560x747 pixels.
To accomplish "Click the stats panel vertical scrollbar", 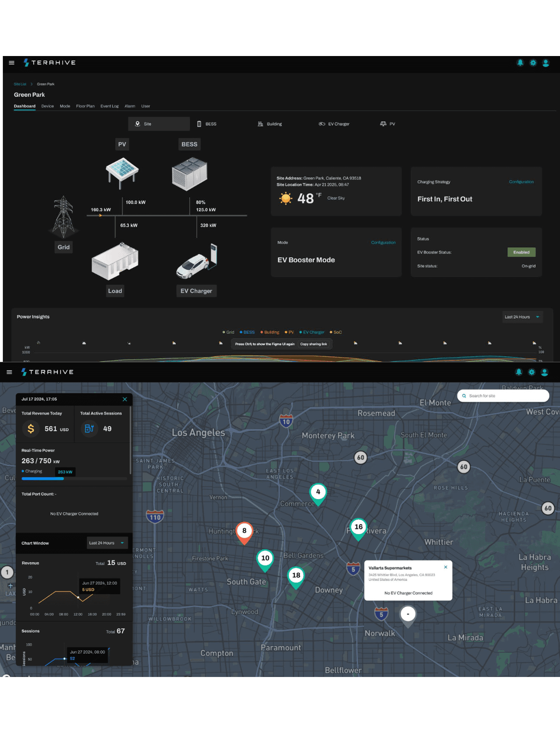I will (x=131, y=440).
